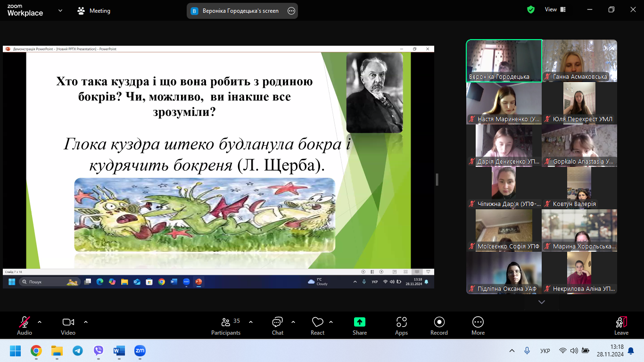Select Gopkalo Anastasia's video tile

tap(579, 146)
